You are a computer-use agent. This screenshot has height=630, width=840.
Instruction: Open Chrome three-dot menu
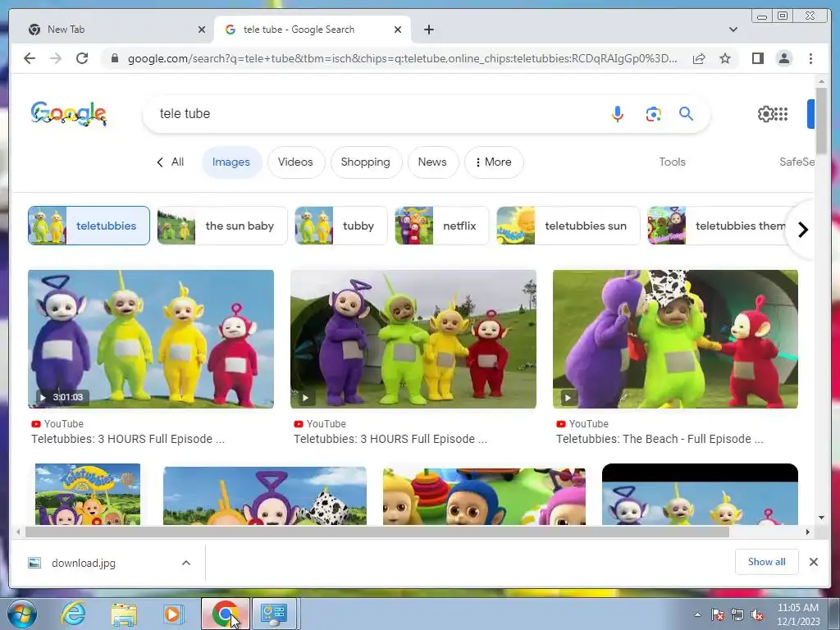(x=811, y=58)
